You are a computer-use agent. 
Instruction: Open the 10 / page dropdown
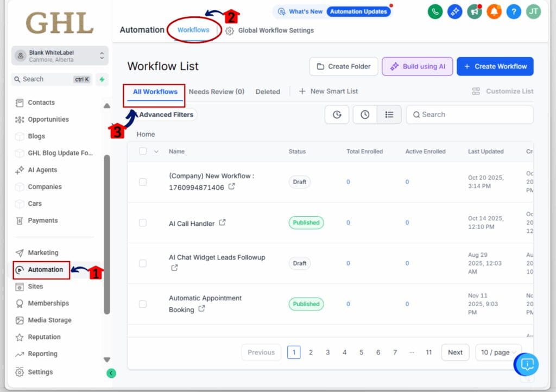(498, 352)
